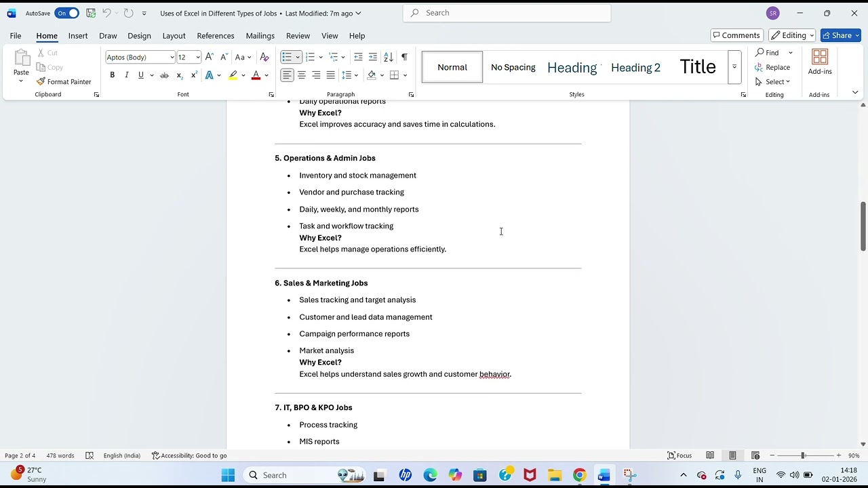Viewport: 868px width, 488px height.
Task: Switch to Web Layout view icon
Action: [755, 455]
